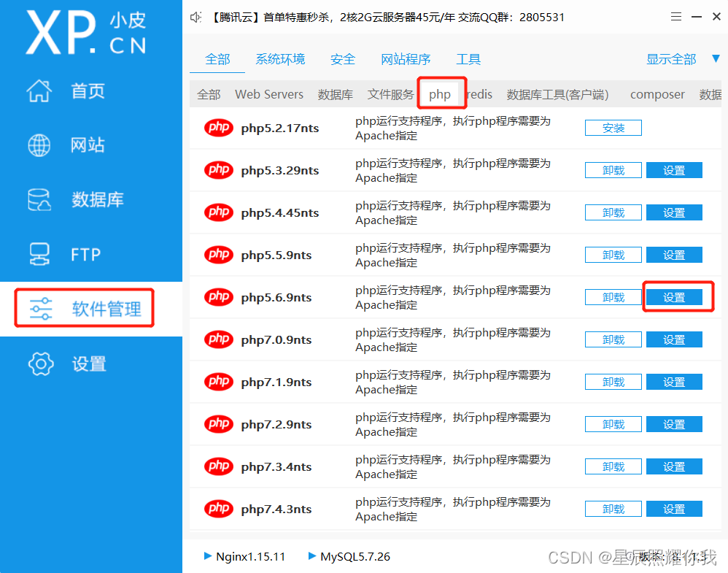Click the php7.2.9nts php logo icon

219,424
